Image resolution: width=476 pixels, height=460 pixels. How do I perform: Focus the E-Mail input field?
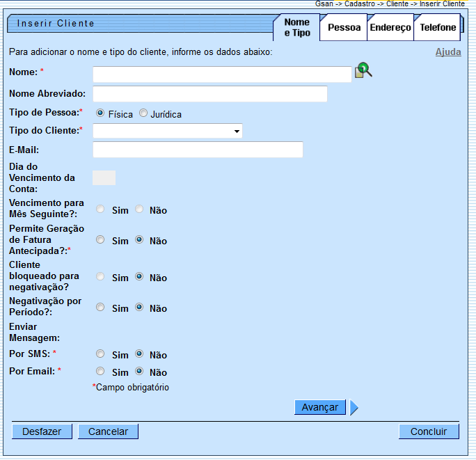[198, 150]
